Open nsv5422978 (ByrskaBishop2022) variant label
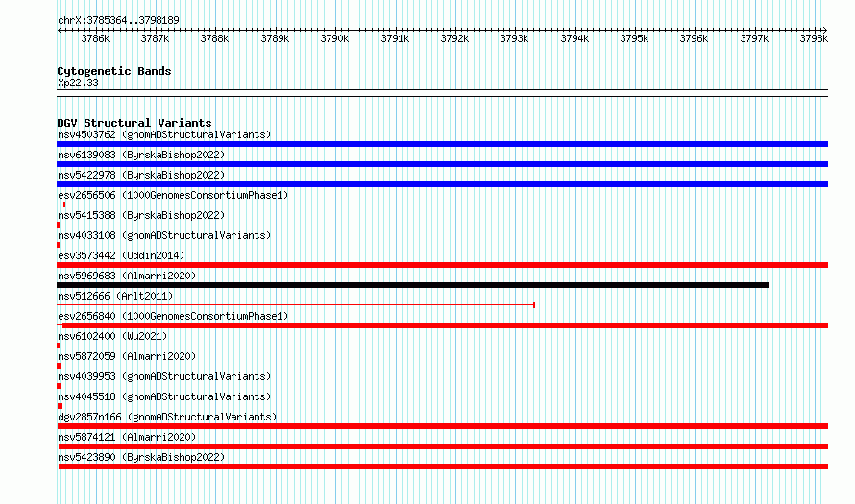Image resolution: width=855 pixels, height=504 pixels. pos(141,175)
